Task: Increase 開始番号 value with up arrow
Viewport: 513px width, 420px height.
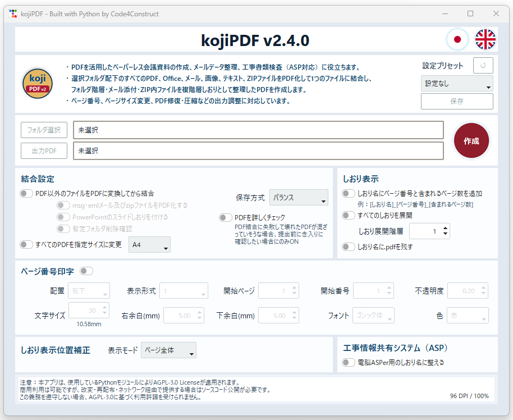Action: 389,288
